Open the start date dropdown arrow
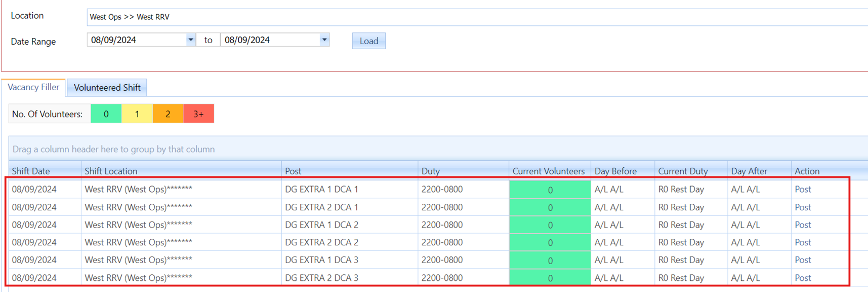 pos(190,40)
